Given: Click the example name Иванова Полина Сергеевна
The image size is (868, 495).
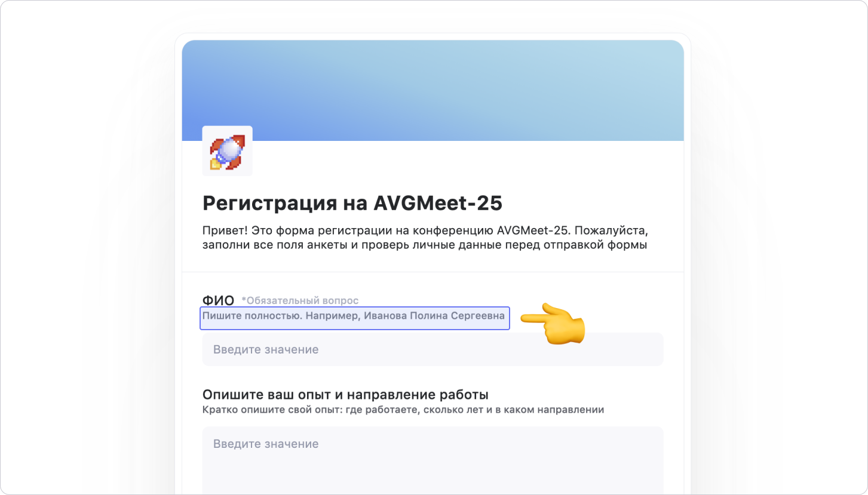Looking at the screenshot, I should [434, 316].
